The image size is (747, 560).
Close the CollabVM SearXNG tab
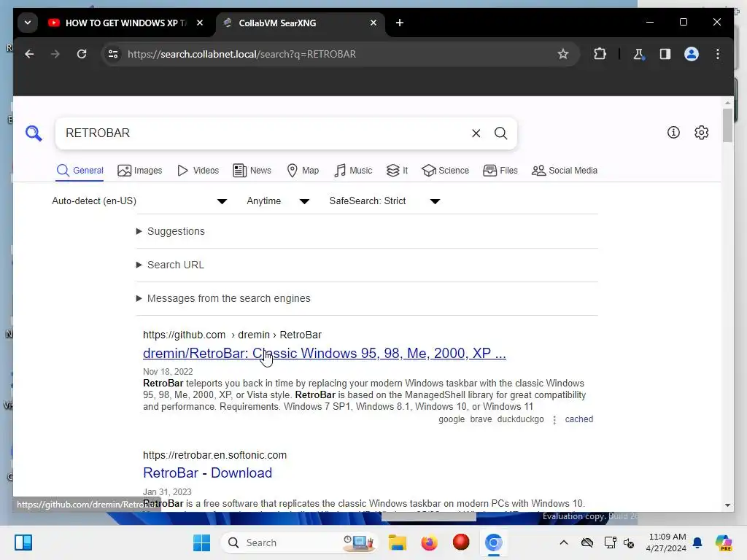click(373, 23)
